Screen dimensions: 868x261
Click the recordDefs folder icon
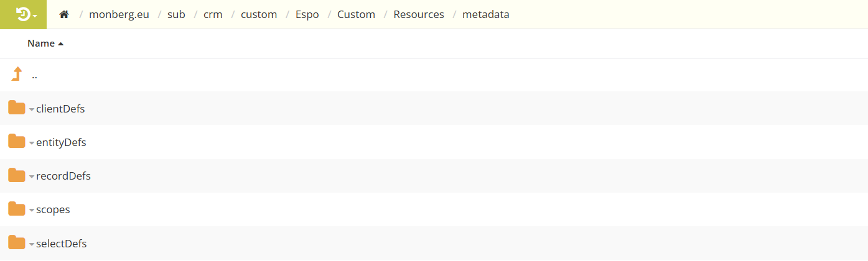pyautogui.click(x=17, y=175)
